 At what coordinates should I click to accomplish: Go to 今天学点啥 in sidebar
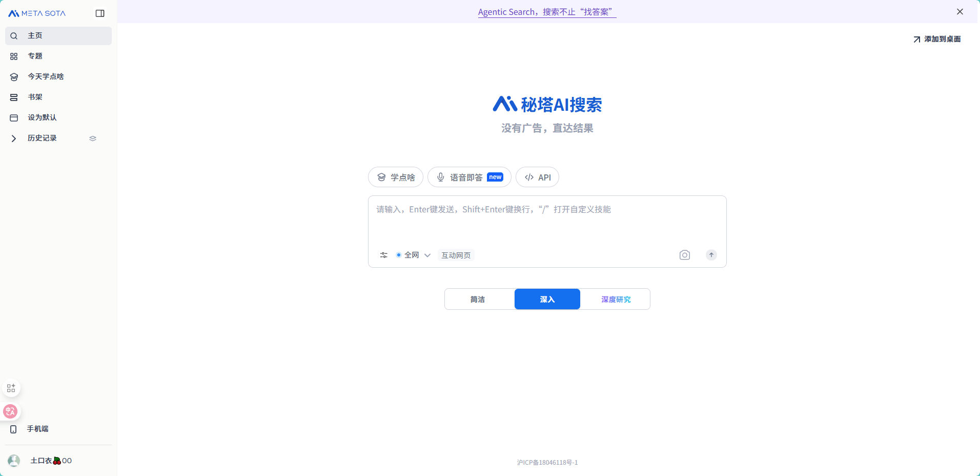(x=46, y=76)
